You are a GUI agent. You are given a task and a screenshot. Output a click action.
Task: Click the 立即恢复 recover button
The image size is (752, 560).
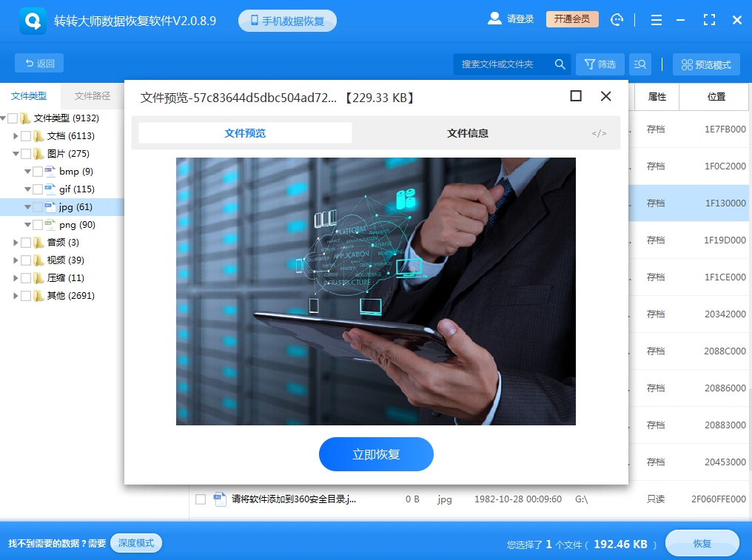pos(376,454)
